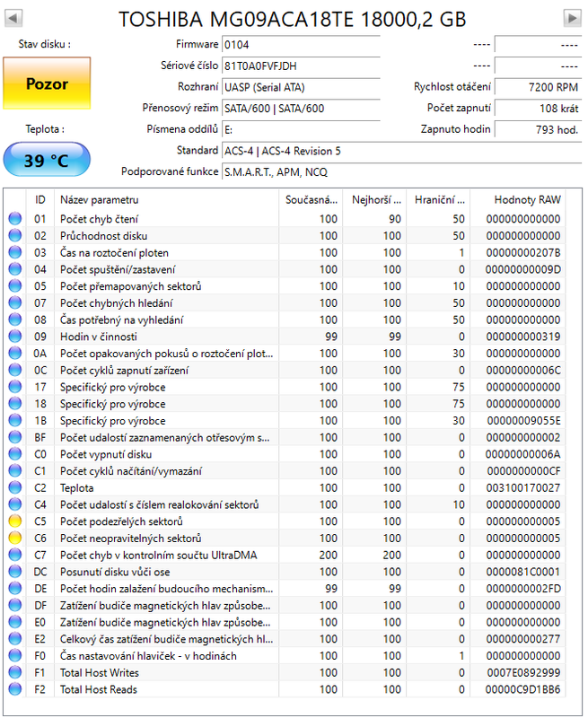Click the blue status icon for ID F1
Screen dimensions: 588x718
(15, 672)
